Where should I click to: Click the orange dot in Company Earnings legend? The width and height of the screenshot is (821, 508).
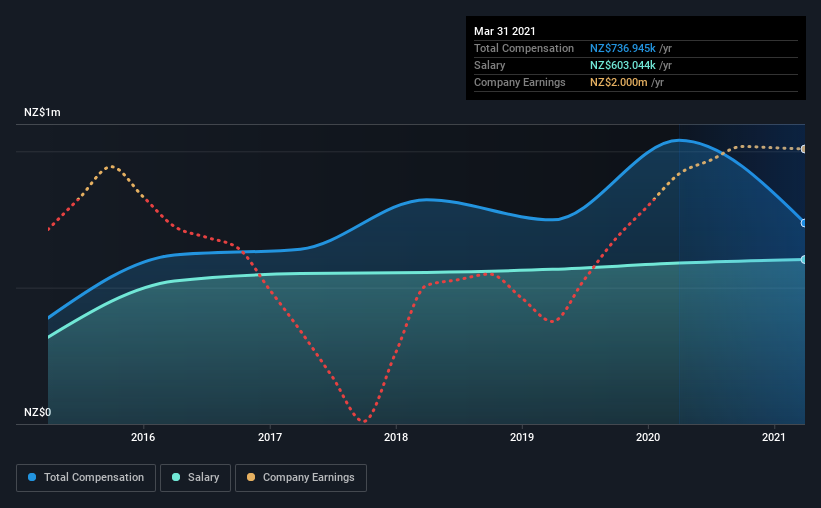[x=251, y=477]
